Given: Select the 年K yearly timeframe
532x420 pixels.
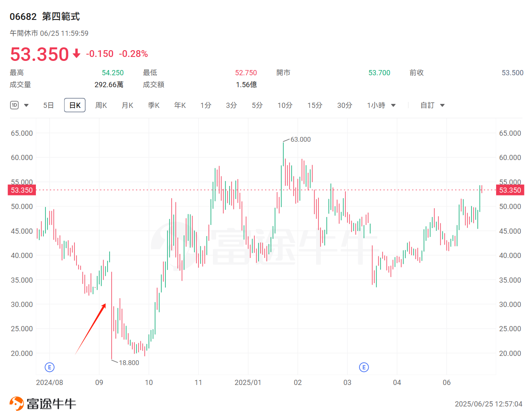Looking at the screenshot, I should [179, 105].
